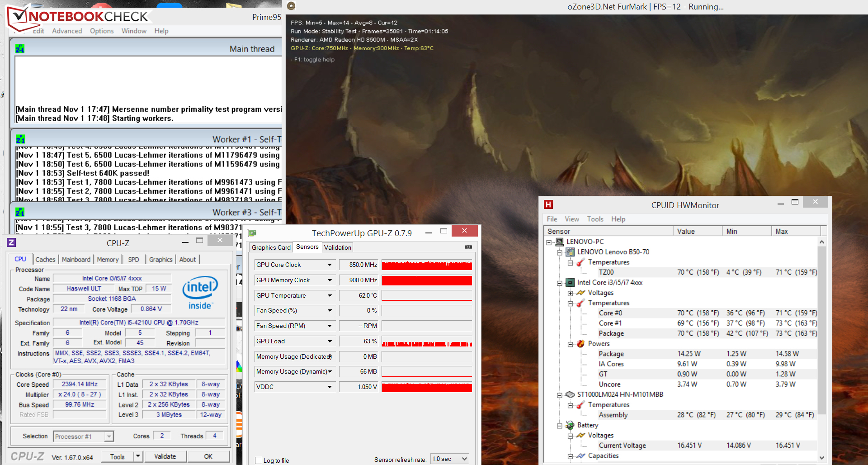The image size is (868, 465).
Task: Click the HWMonitor vertical scrollbar thumb
Action: click(x=822, y=330)
